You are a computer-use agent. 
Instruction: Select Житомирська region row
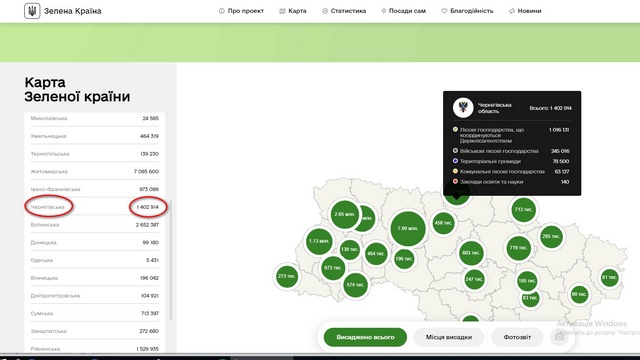(95, 171)
